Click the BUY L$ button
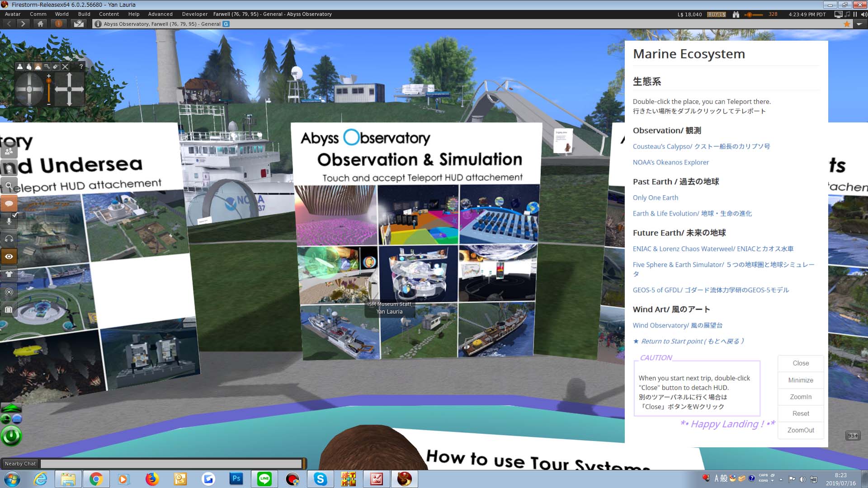This screenshot has height=488, width=868. point(717,14)
